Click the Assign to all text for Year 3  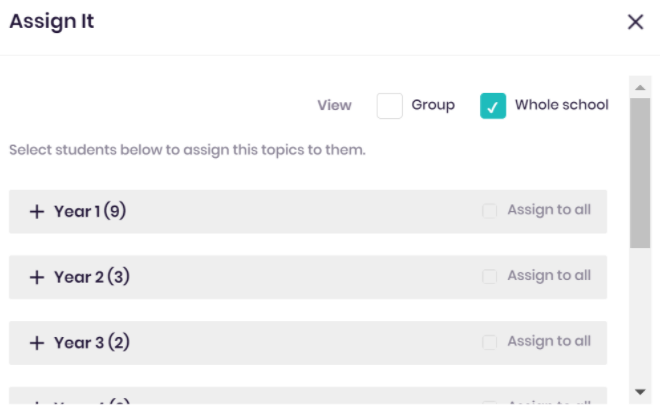click(x=549, y=341)
